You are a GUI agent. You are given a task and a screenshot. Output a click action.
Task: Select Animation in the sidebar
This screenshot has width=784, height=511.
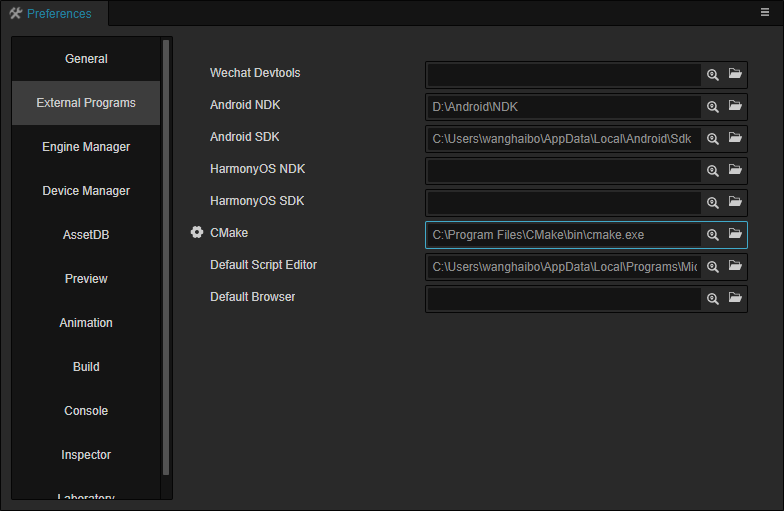[86, 323]
